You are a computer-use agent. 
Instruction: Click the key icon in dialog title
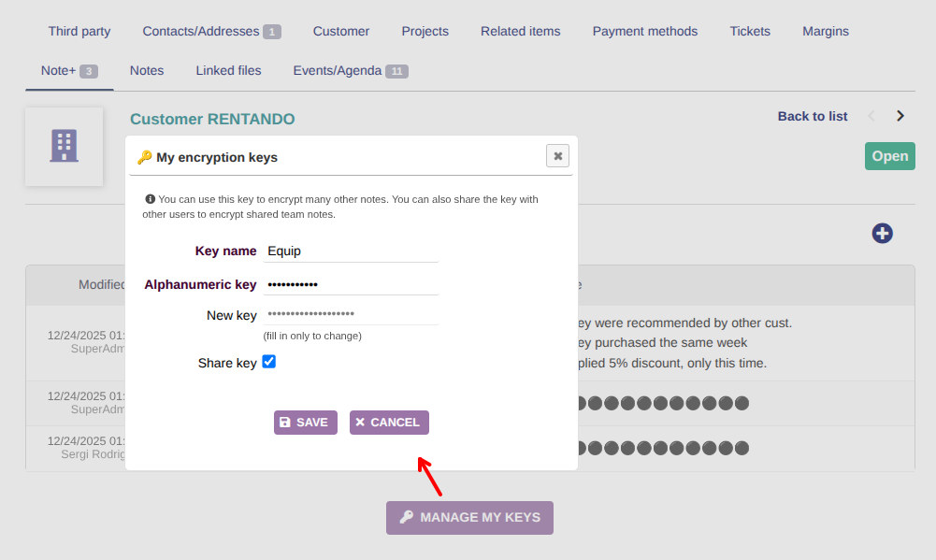point(144,157)
